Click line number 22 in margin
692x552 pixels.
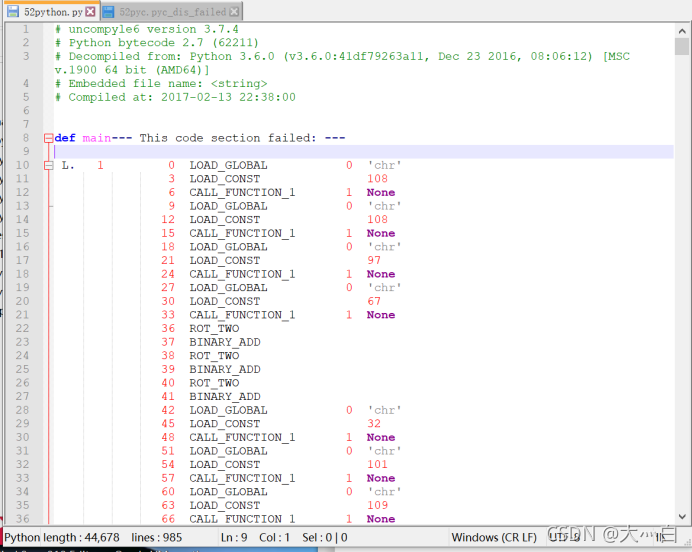(22, 328)
